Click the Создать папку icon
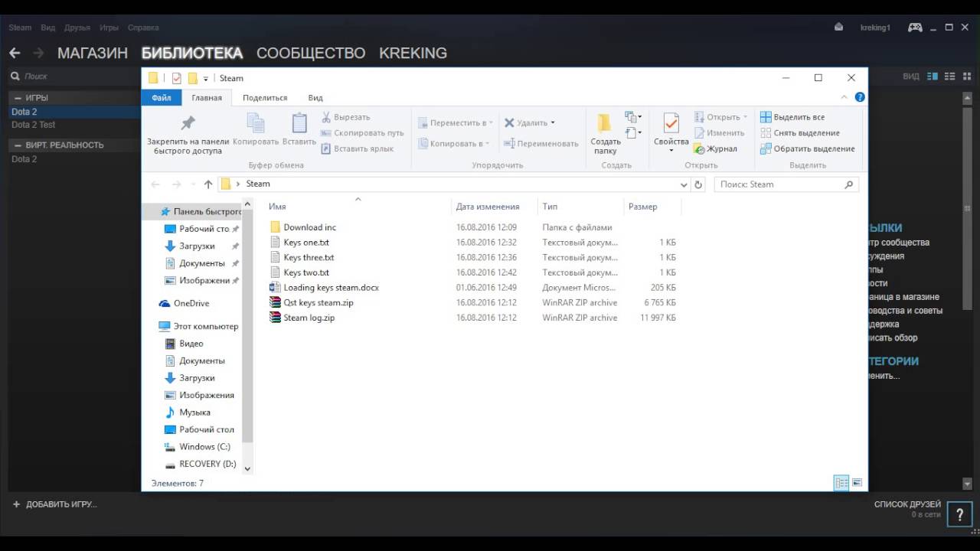Screen dimensions: 980x551 [x=605, y=123]
